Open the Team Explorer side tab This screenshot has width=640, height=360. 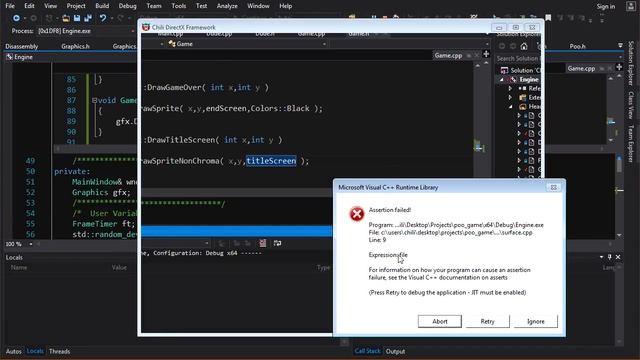(631, 144)
